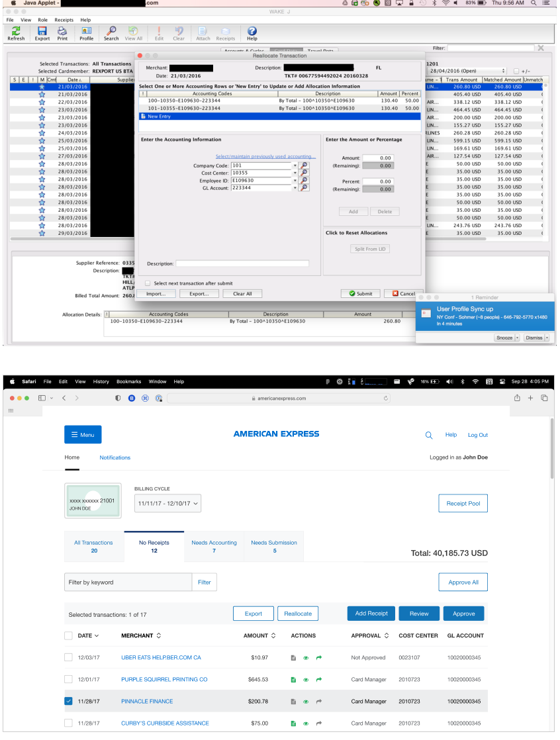Click the search magnifier on American Express page
This screenshot has height=740, width=560.
(x=428, y=435)
